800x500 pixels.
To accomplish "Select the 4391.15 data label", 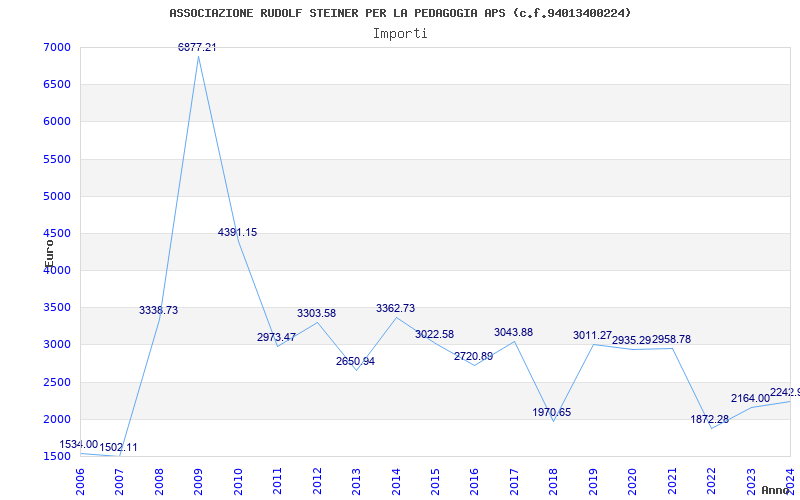I will tap(237, 232).
